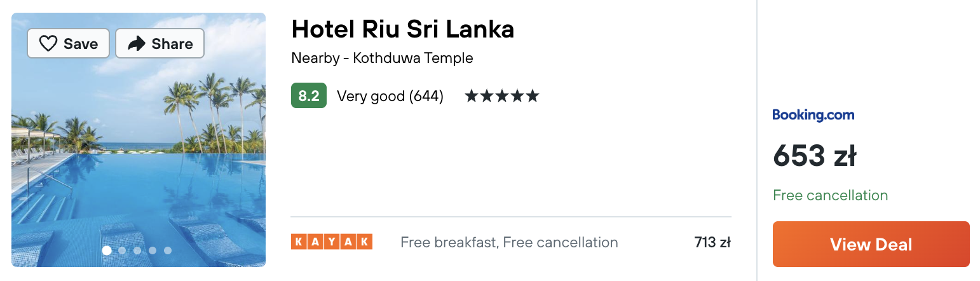Select the fifth image carousel dot
Screen dimensions: 980x281
pos(168,250)
